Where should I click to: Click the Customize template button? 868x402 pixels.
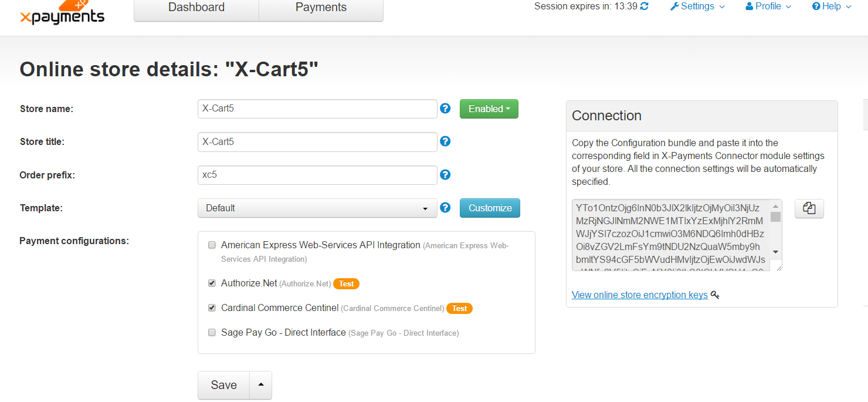(490, 208)
